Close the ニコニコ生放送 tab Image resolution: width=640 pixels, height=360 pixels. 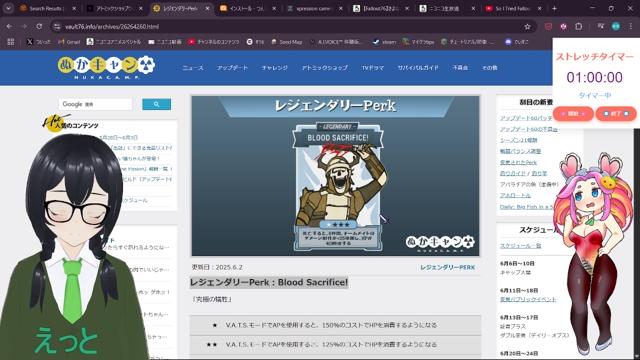[x=473, y=8]
